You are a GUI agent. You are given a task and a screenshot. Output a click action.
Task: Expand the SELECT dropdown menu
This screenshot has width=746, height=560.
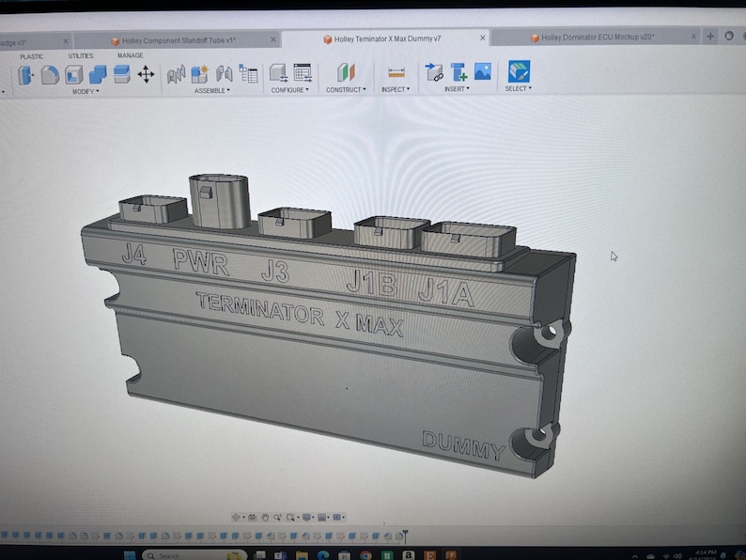click(x=518, y=88)
